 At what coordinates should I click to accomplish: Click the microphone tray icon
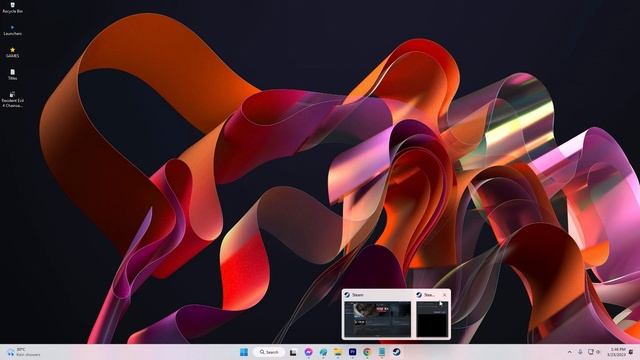tap(580, 352)
